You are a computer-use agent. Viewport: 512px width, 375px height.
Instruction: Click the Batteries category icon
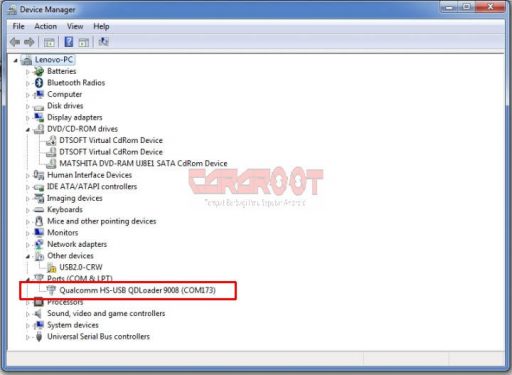tap(39, 71)
